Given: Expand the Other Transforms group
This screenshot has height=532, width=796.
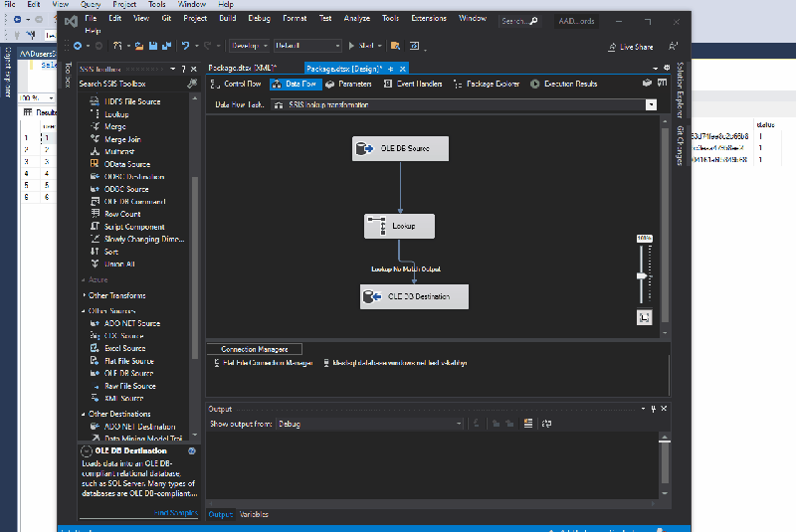Looking at the screenshot, I should 84,295.
